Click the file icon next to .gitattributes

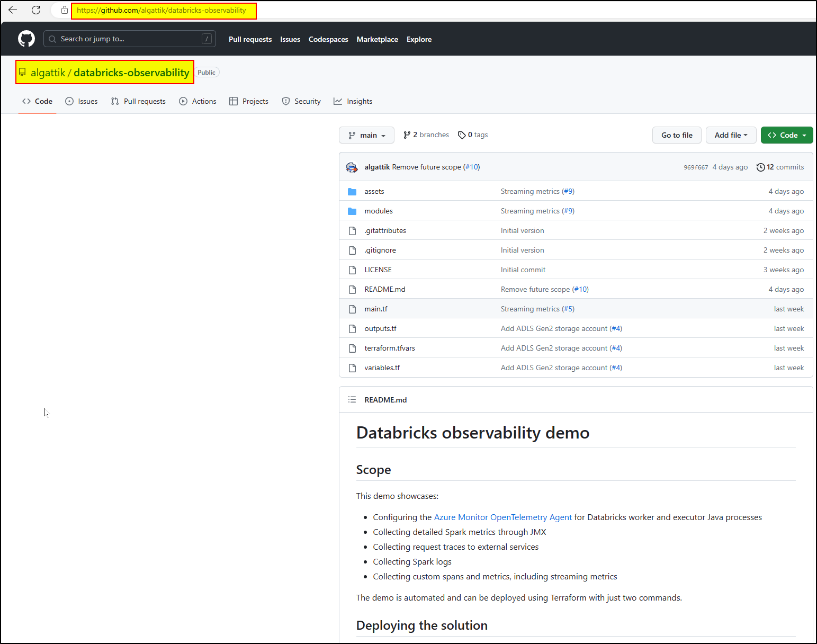click(352, 230)
